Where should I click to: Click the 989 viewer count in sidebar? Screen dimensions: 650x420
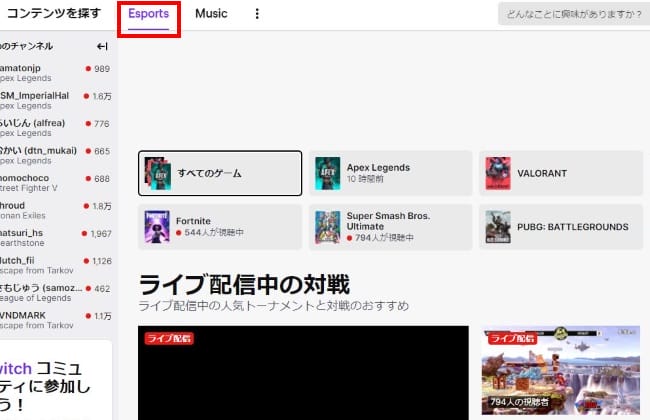click(x=102, y=69)
